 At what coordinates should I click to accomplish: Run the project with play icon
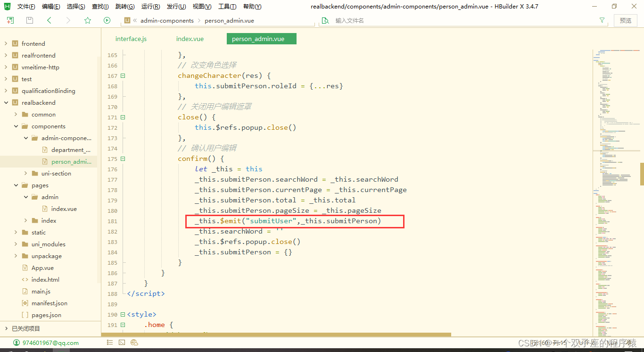[107, 20]
